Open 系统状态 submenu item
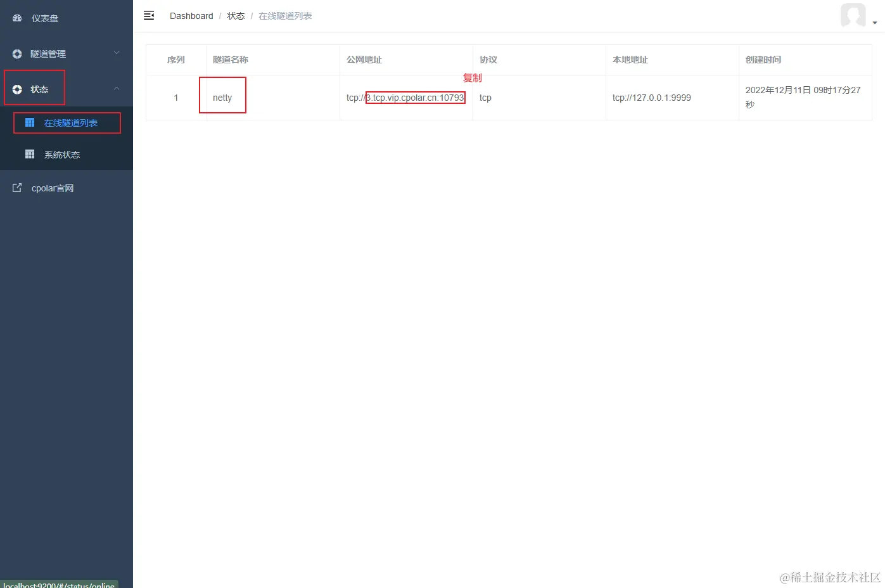Screen dimensions: 885x588 (x=67, y=155)
